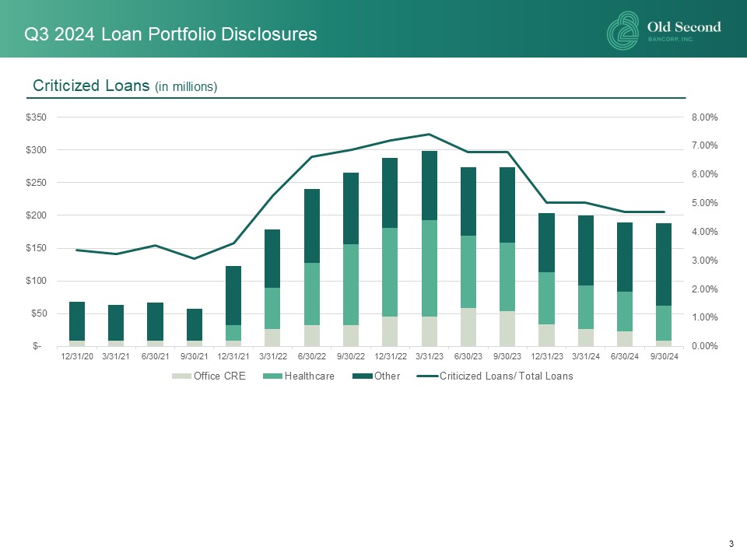
Task: Select the Criticized Loans (in millions) heading
Action: pyautogui.click(x=124, y=86)
